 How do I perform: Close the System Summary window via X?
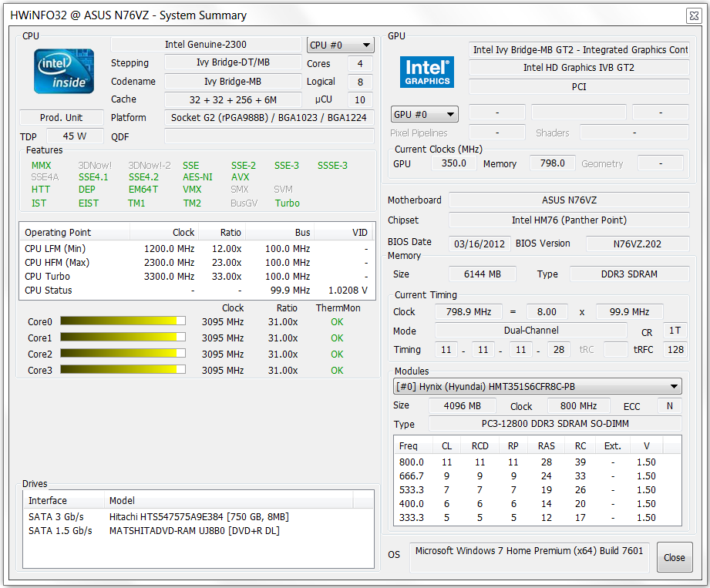(x=693, y=15)
